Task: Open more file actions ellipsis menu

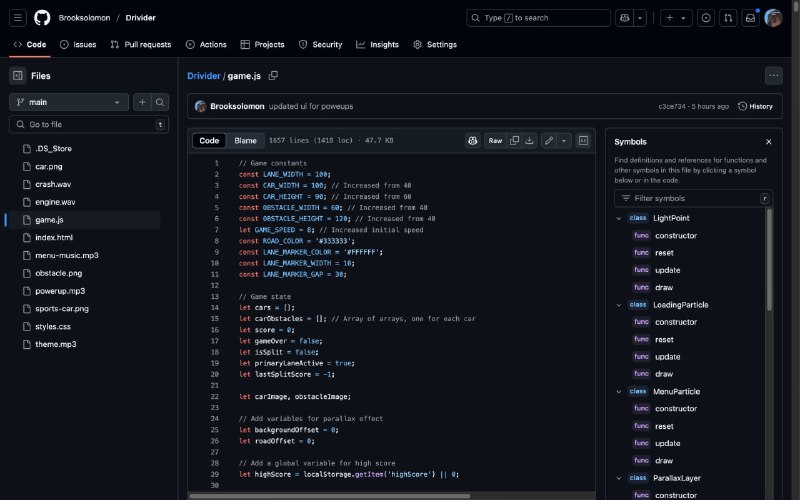Action: point(773,76)
